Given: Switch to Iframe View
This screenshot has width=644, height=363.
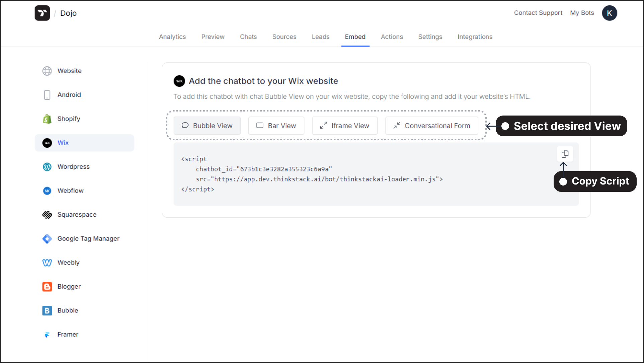Looking at the screenshot, I should pos(345,126).
